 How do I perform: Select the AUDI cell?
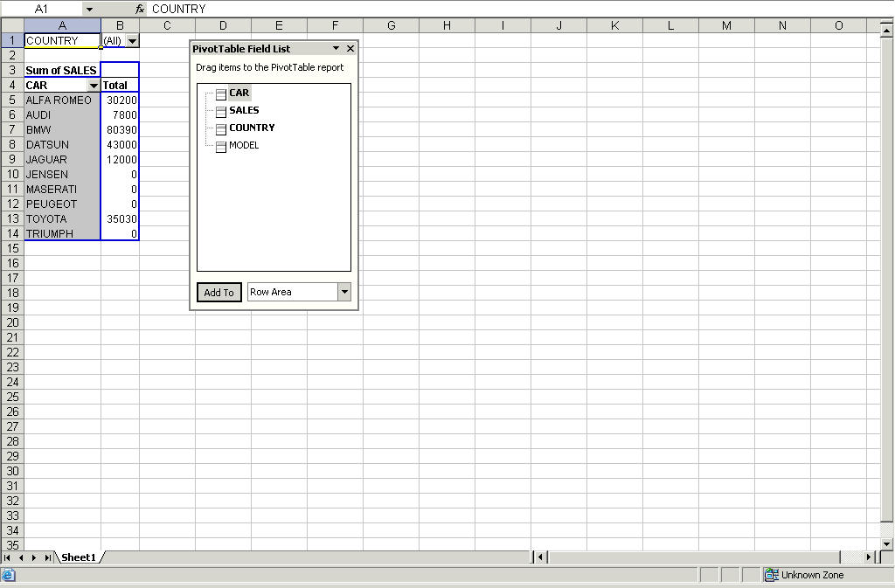point(62,115)
